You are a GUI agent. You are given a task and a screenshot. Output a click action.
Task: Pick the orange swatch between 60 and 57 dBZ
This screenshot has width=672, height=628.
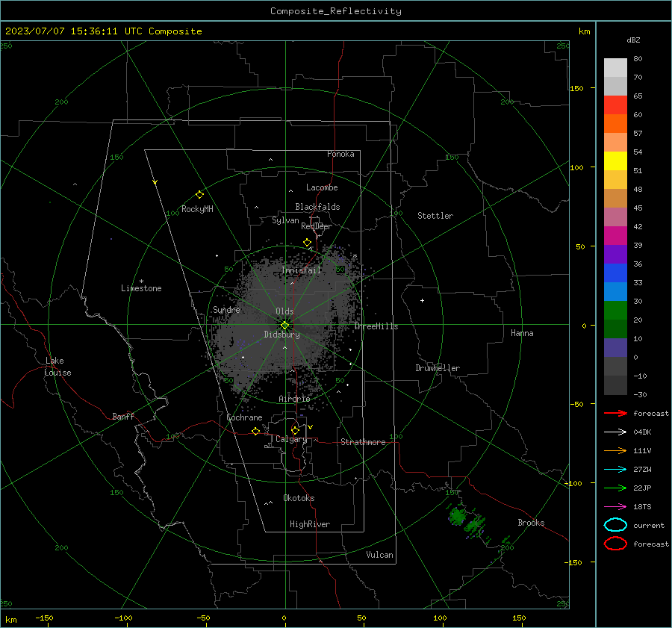pyautogui.click(x=615, y=124)
